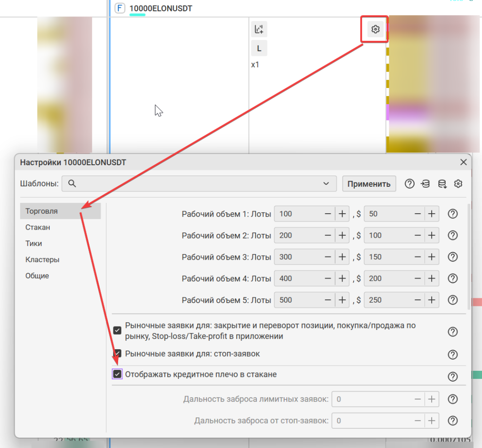This screenshot has height=448, width=482.
Task: Decrease Рабочий объем 3 dollar value
Action: point(418,257)
